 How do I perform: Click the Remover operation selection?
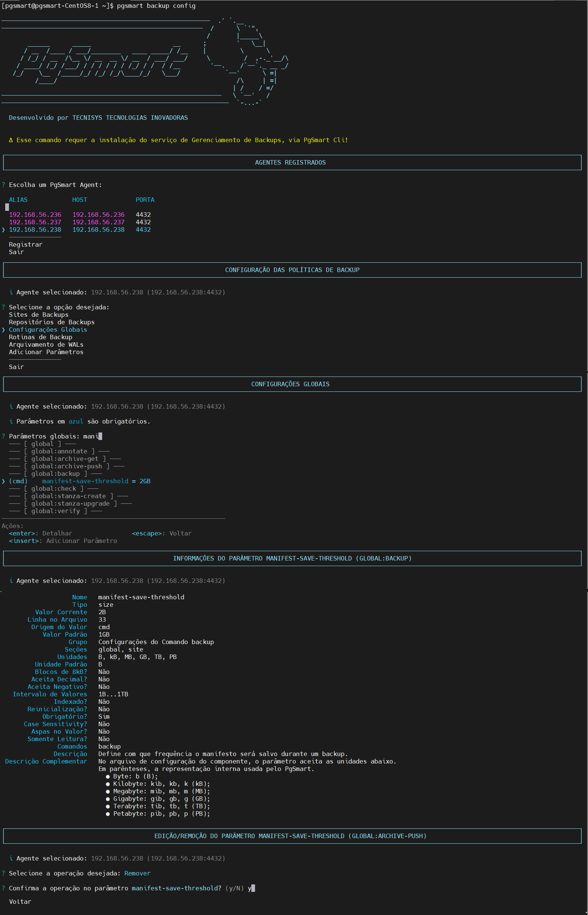click(x=138, y=873)
